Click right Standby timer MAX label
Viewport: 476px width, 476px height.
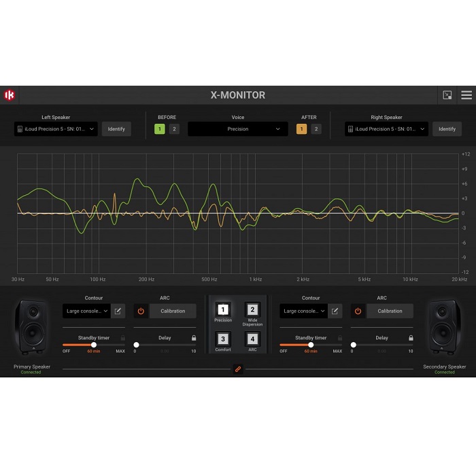click(x=337, y=352)
